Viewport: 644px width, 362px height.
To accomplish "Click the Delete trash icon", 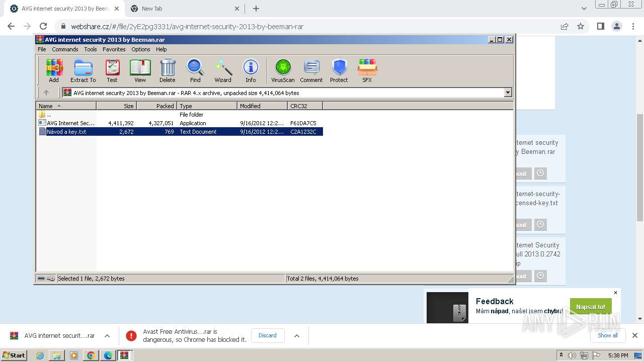I will point(168,70).
